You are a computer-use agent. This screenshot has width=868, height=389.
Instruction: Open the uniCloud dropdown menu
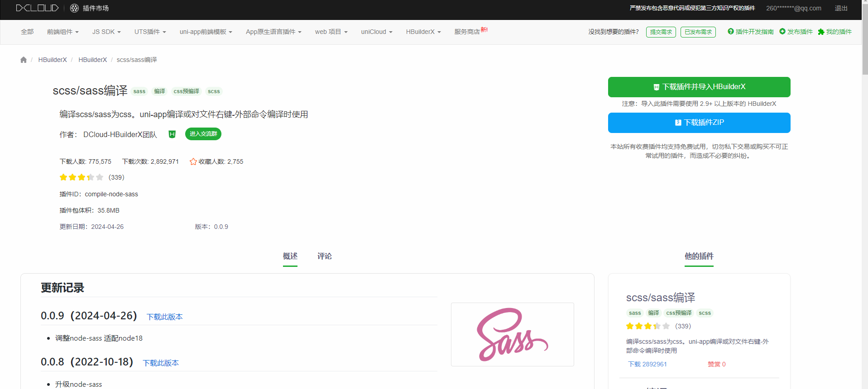[376, 32]
